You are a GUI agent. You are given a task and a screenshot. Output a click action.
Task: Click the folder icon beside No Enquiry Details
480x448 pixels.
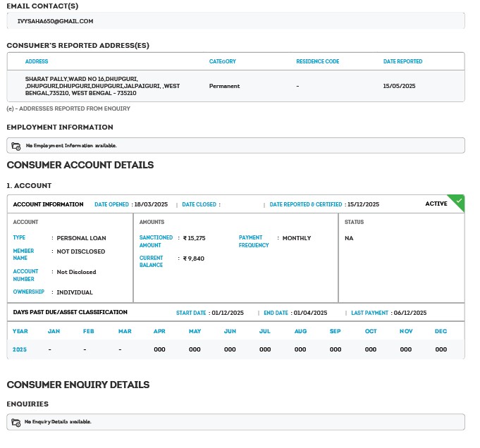(x=16, y=422)
